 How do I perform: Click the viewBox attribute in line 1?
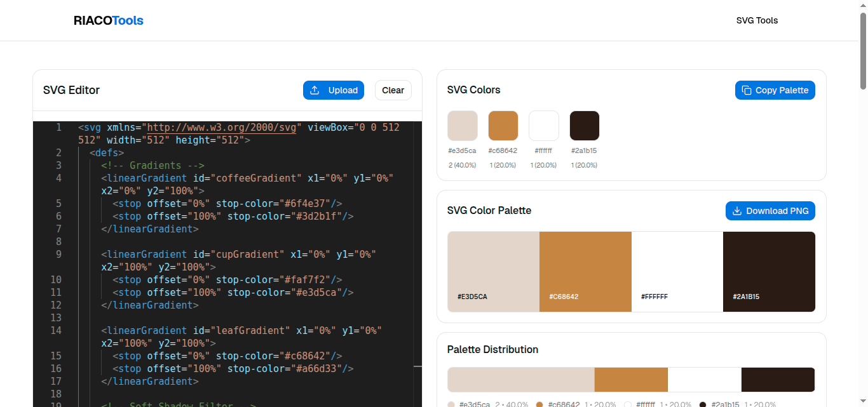(x=328, y=127)
